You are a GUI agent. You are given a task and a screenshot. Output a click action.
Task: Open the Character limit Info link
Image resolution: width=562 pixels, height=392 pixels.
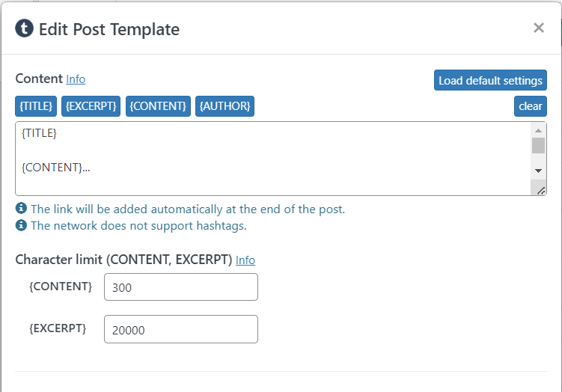coord(245,260)
